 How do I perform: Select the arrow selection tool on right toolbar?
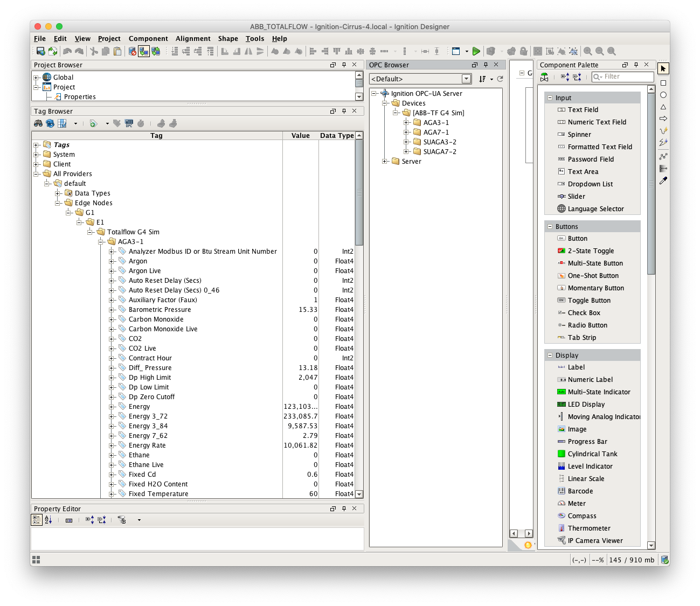[x=663, y=69]
